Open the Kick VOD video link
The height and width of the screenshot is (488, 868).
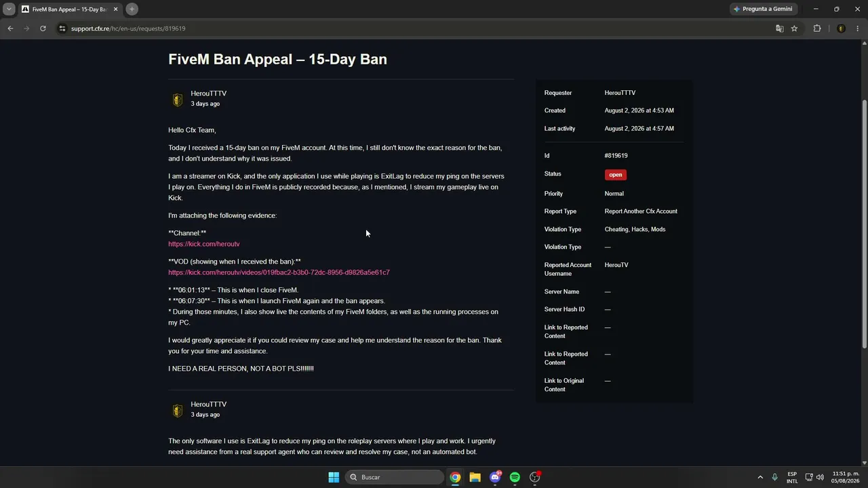point(279,272)
